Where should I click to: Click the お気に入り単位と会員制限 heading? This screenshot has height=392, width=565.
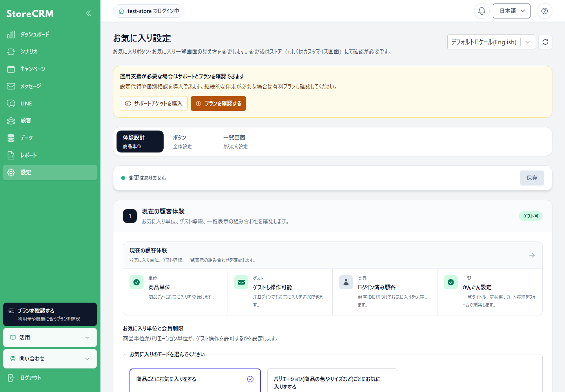coord(153,328)
